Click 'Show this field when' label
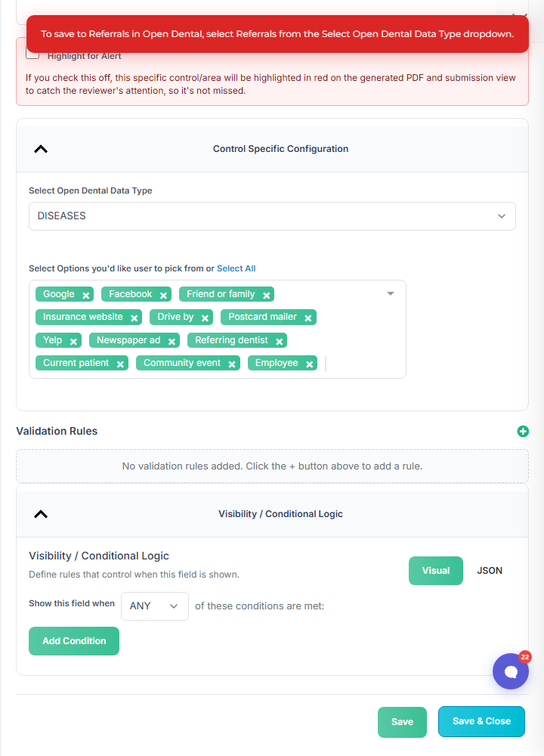Viewport: 544px width, 756px height. pyautogui.click(x=72, y=603)
